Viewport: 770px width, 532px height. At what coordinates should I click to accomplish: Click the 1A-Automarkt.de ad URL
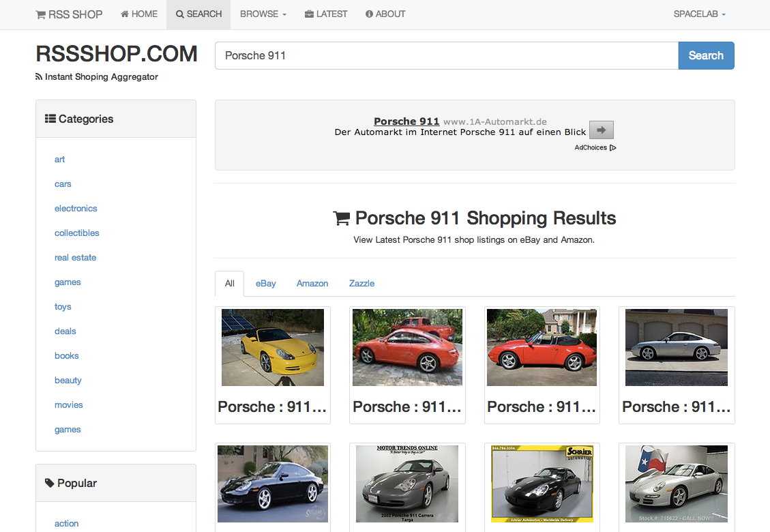click(x=495, y=121)
